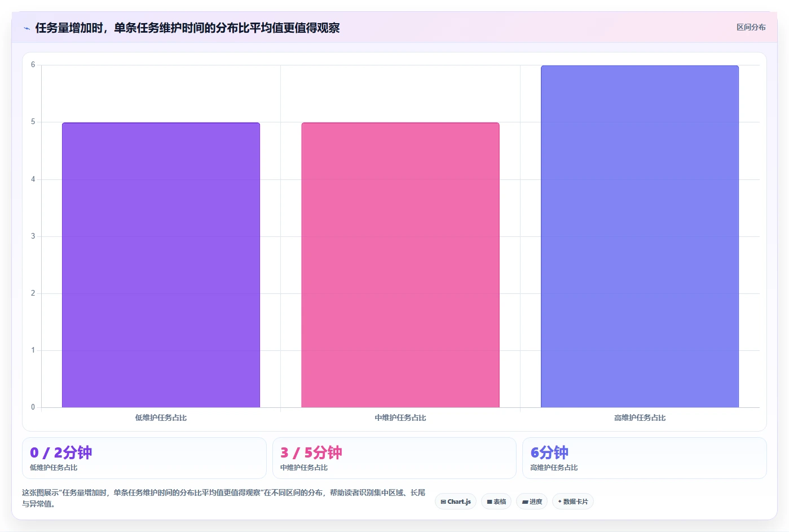Image resolution: width=789 pixels, height=532 pixels.
Task: Click the 低维护任务占比 x-axis label
Action: (161, 418)
